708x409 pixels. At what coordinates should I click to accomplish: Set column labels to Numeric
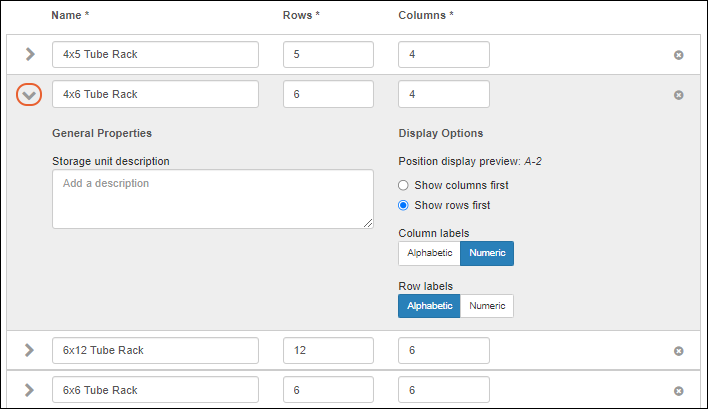click(487, 253)
